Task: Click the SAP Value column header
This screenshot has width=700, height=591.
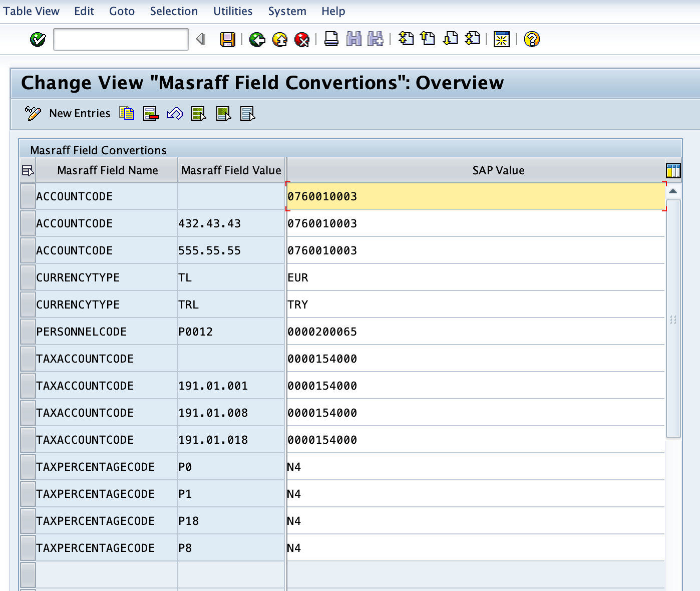Action: [x=476, y=170]
